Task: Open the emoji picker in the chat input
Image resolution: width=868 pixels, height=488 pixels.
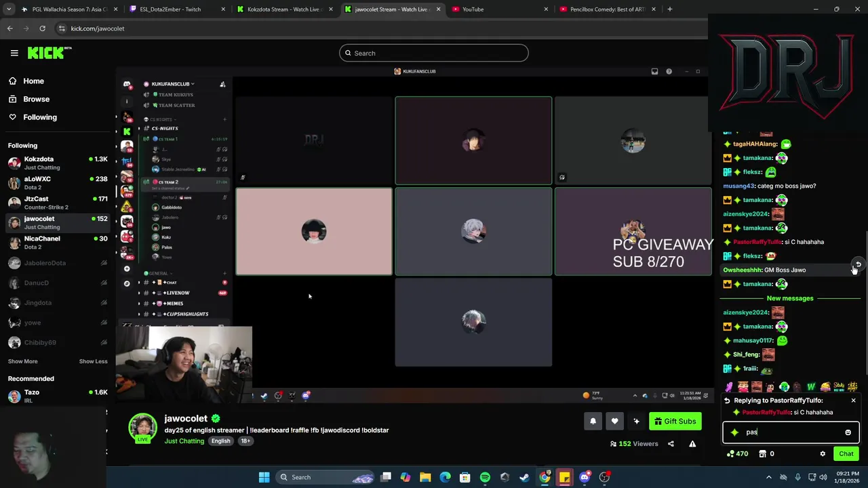Action: [848, 432]
